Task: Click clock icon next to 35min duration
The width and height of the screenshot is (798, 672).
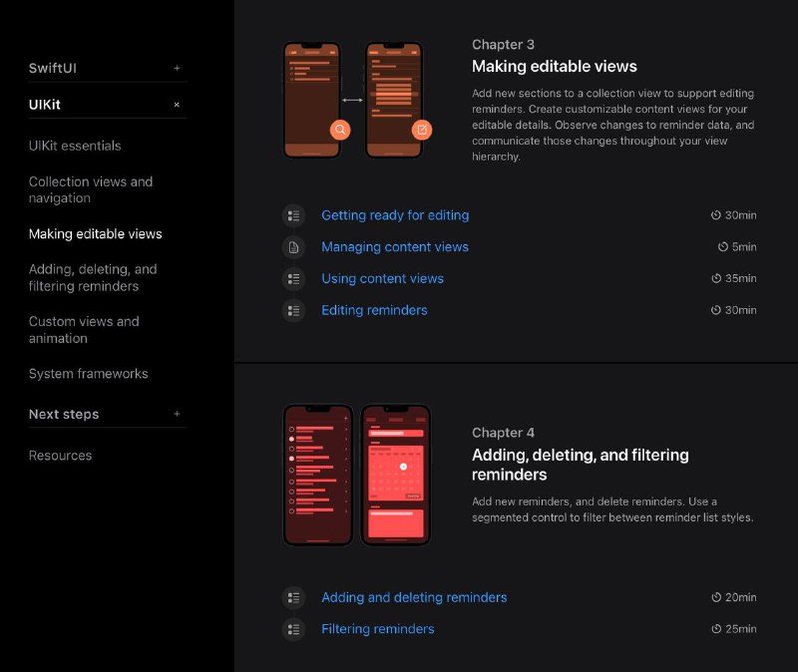Action: click(x=716, y=278)
